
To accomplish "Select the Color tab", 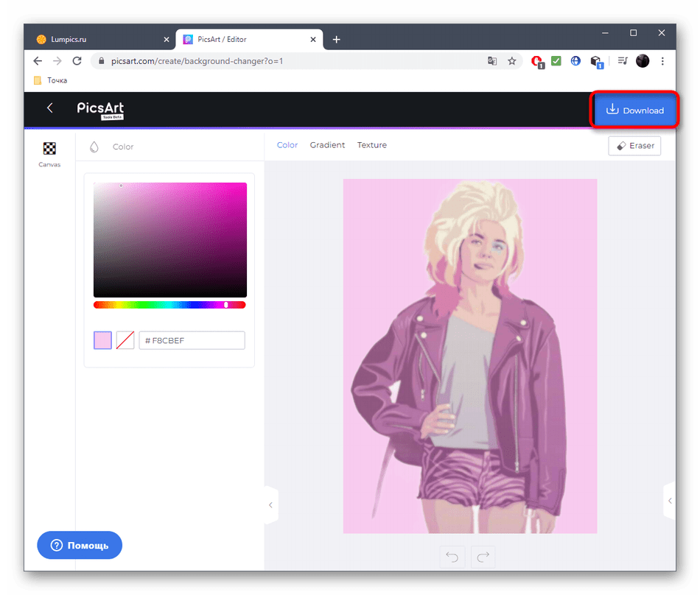I will tap(287, 145).
